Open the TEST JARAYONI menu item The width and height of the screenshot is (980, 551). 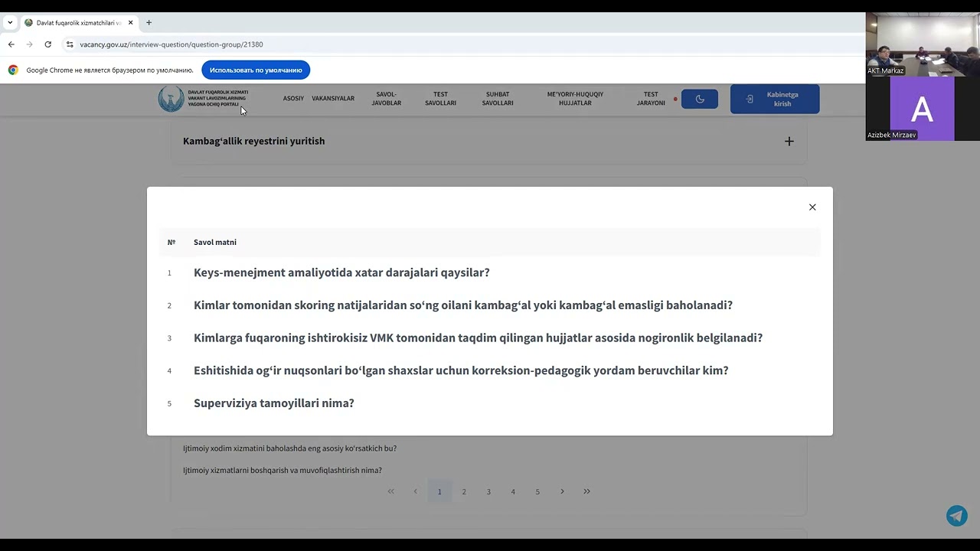[651, 99]
